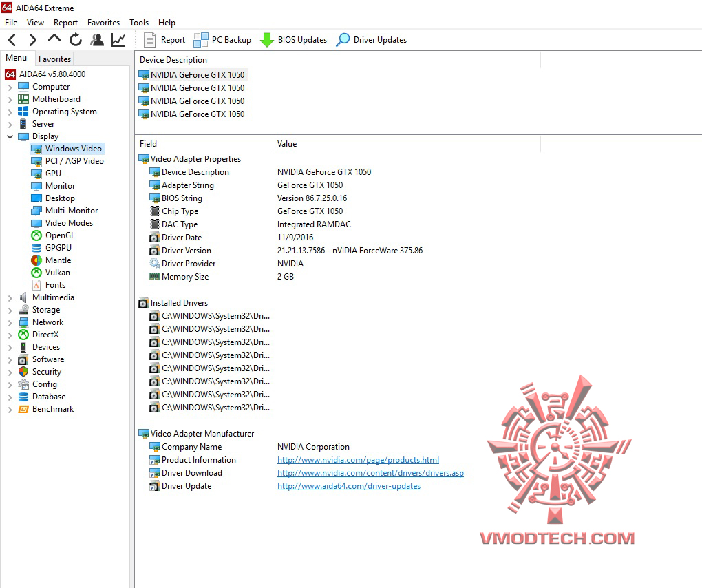Click the Report toolbar button
The width and height of the screenshot is (702, 588).
(164, 40)
